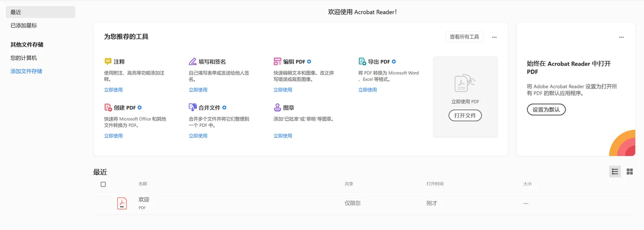Click premium badge next to 导出 PDF
The image size is (644, 230).
coord(394,61)
